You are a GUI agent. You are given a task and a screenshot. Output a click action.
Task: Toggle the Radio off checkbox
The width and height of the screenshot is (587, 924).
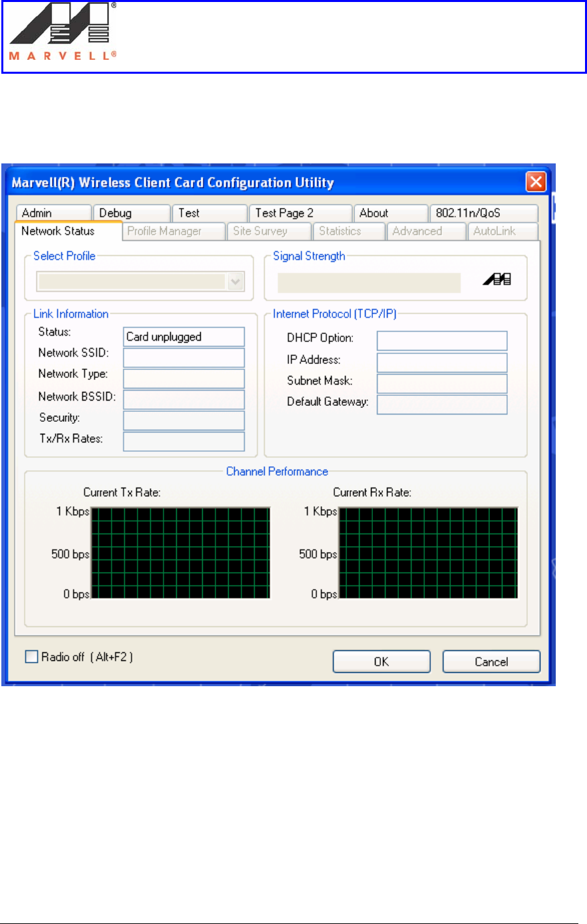(x=31, y=657)
